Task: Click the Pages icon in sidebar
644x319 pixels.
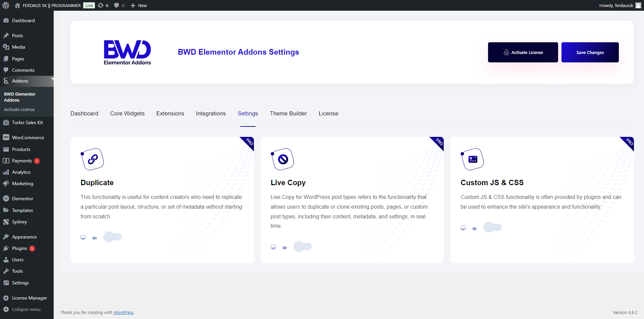Action: coord(6,59)
